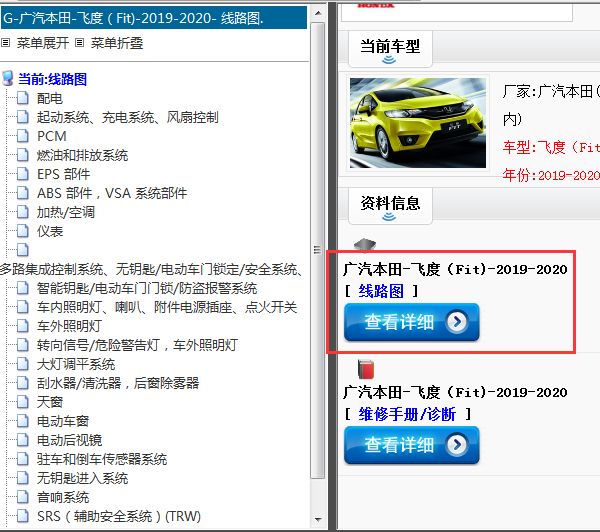Click the EPS 部件 document icon
Screen dimensions: 600x532
click(23, 174)
